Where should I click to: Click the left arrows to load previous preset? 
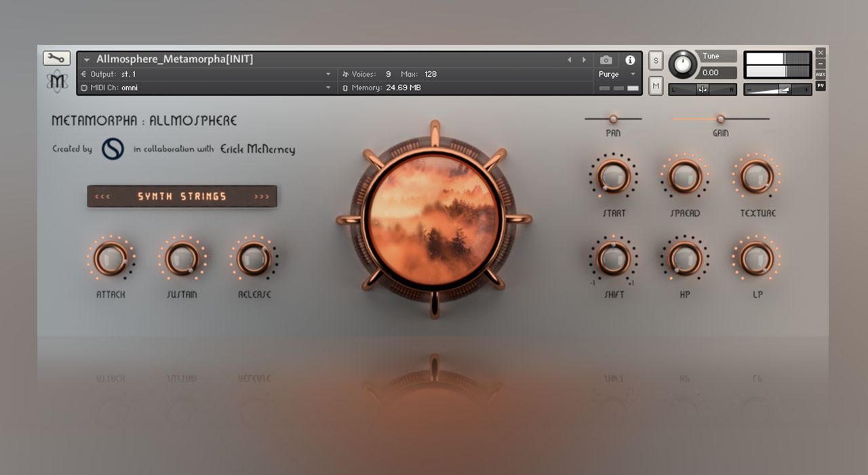(102, 196)
